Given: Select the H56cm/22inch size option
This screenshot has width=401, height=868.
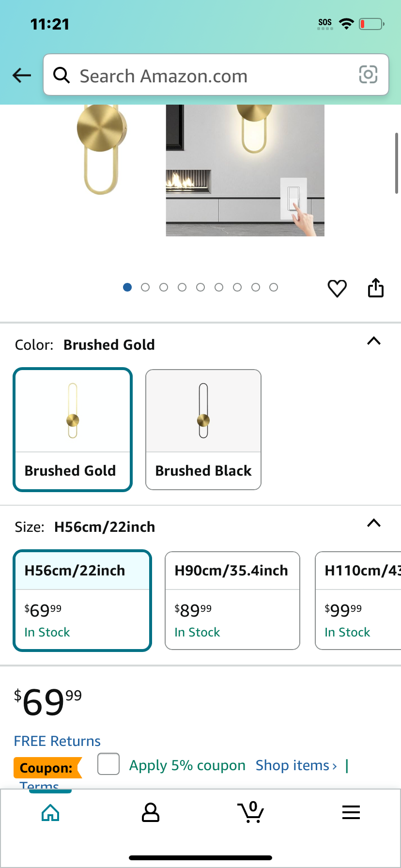Looking at the screenshot, I should coord(82,601).
